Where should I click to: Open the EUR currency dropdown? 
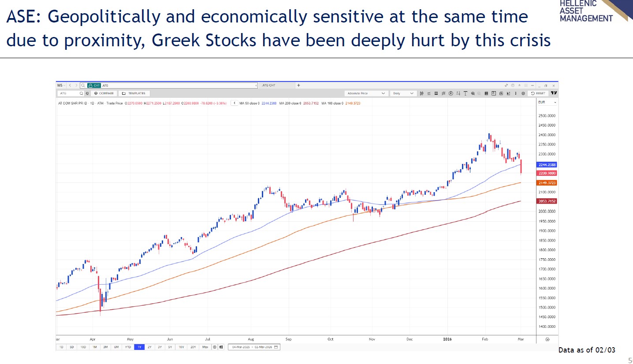tap(547, 102)
